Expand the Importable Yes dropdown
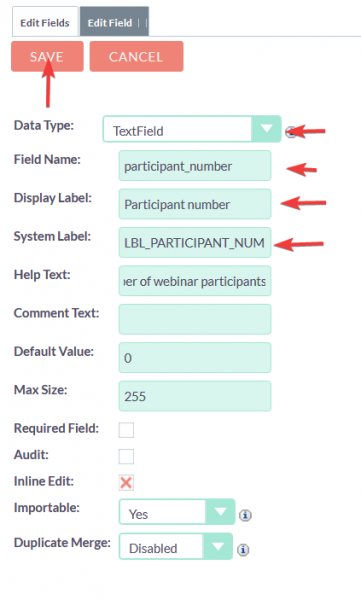Screen dimensions: 361x600 (x=177, y=512)
